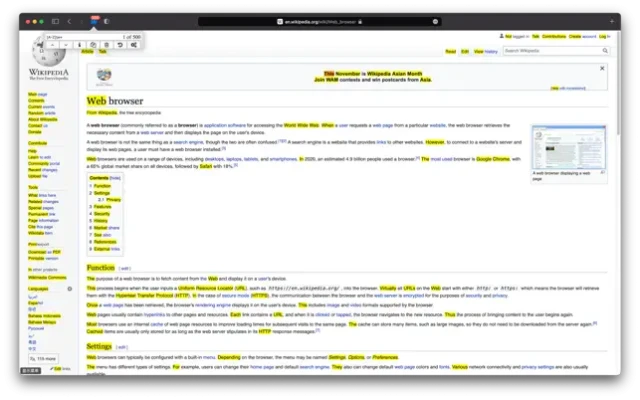Jump to previous match with up arrow

click(x=53, y=45)
